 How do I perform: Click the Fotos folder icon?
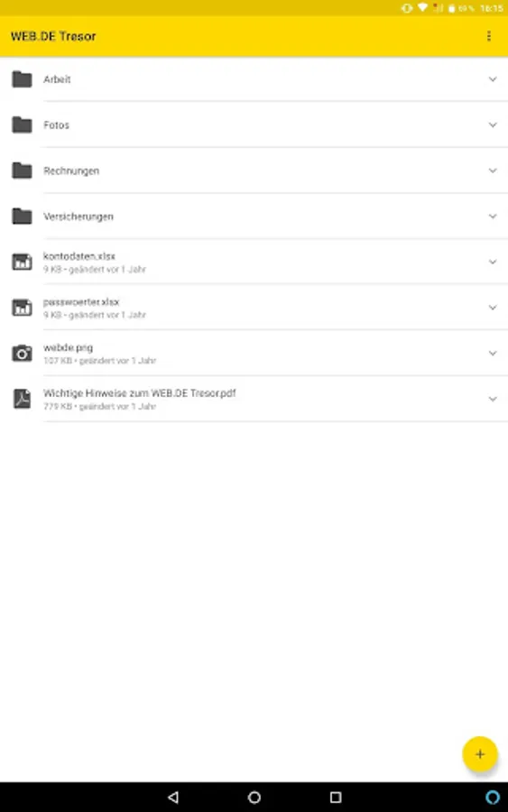pos(22,125)
